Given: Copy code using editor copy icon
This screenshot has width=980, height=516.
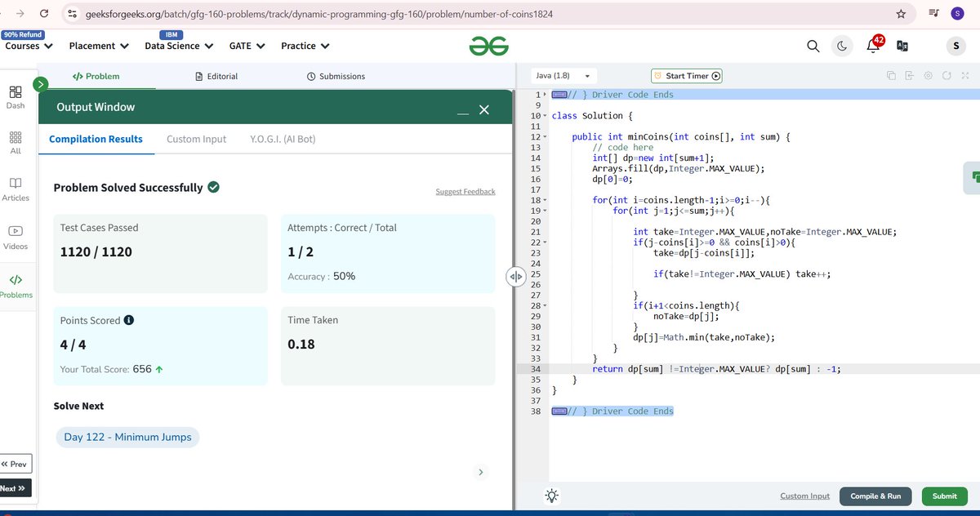Looking at the screenshot, I should (x=891, y=76).
